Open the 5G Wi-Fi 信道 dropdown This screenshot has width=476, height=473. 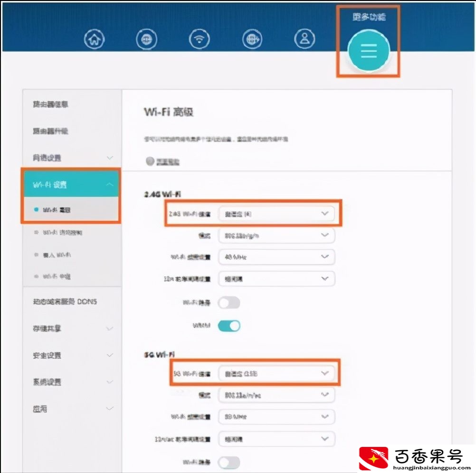coord(276,373)
